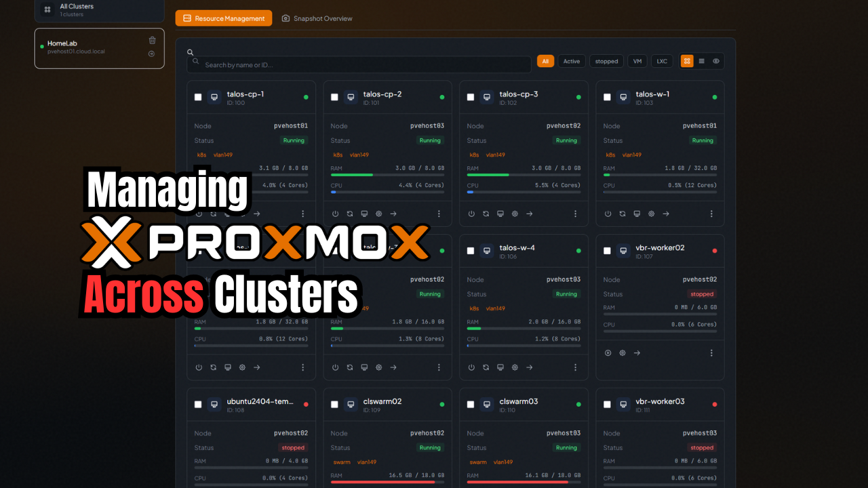Viewport: 868px width, 488px height.
Task: Click the start icon on stopped vbr-worker02
Action: [608, 352]
